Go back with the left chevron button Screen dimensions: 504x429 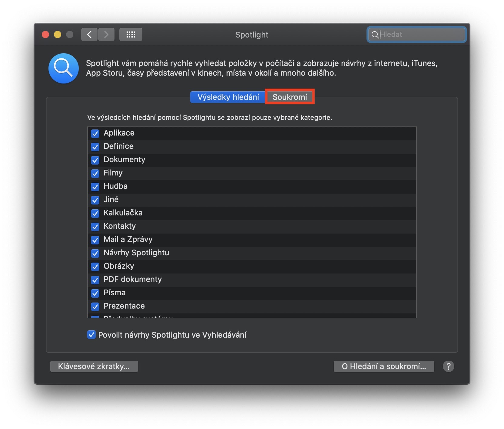[89, 34]
